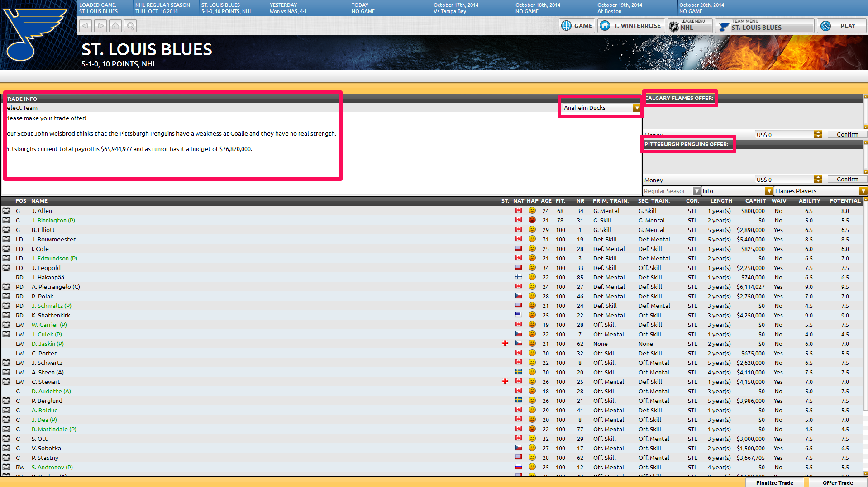Click the Penguins offer US$ 0 field
868x487 pixels.
(x=784, y=180)
